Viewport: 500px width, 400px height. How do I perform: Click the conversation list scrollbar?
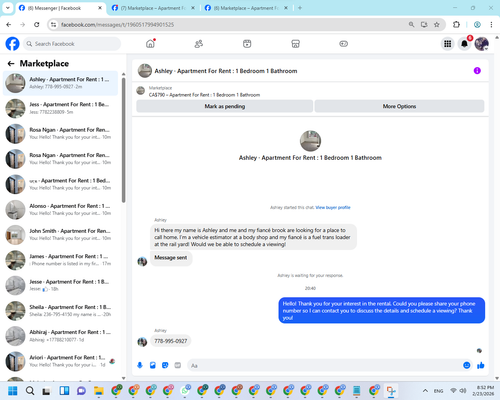[x=124, y=140]
